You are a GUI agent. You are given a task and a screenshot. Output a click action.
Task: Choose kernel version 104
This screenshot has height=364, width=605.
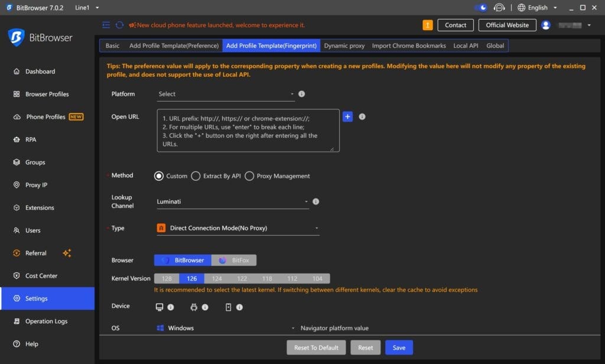tap(317, 278)
